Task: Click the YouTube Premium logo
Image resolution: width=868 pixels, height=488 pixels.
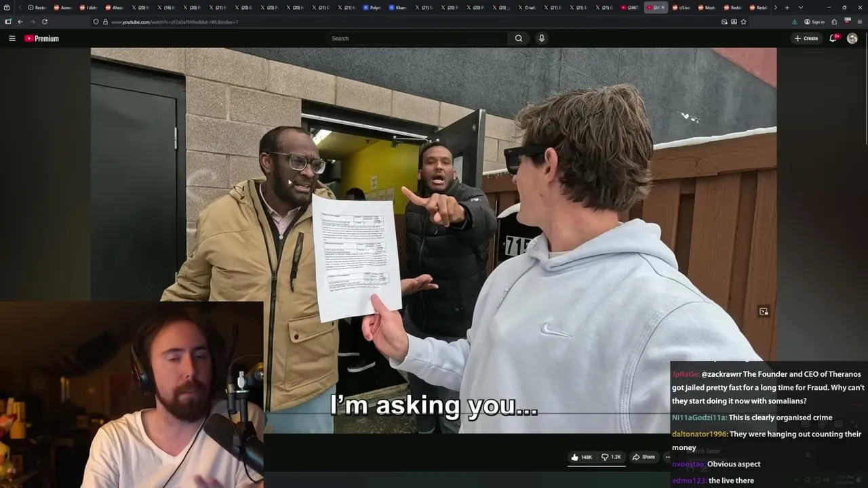Action: (42, 39)
